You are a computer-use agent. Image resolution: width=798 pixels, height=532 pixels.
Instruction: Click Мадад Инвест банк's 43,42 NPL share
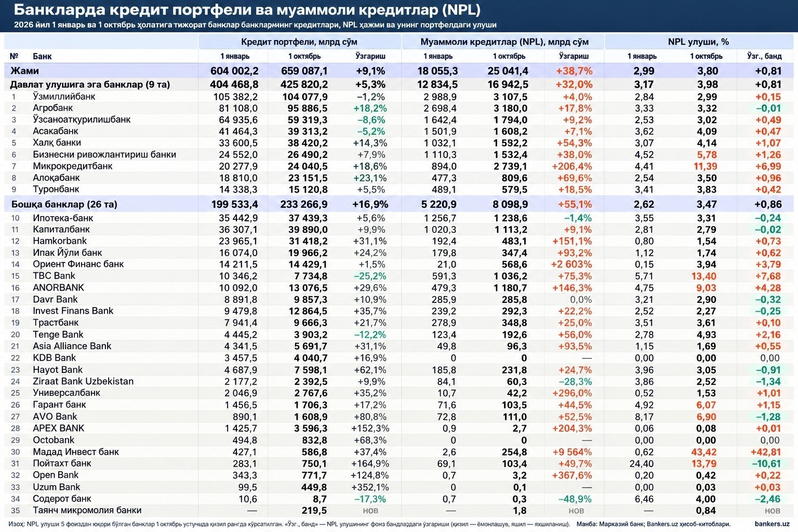(x=704, y=452)
